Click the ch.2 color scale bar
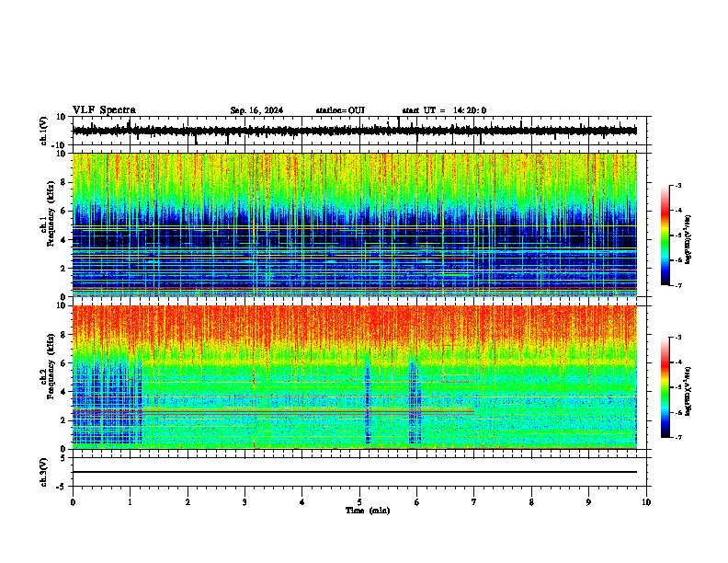 click(x=665, y=387)
